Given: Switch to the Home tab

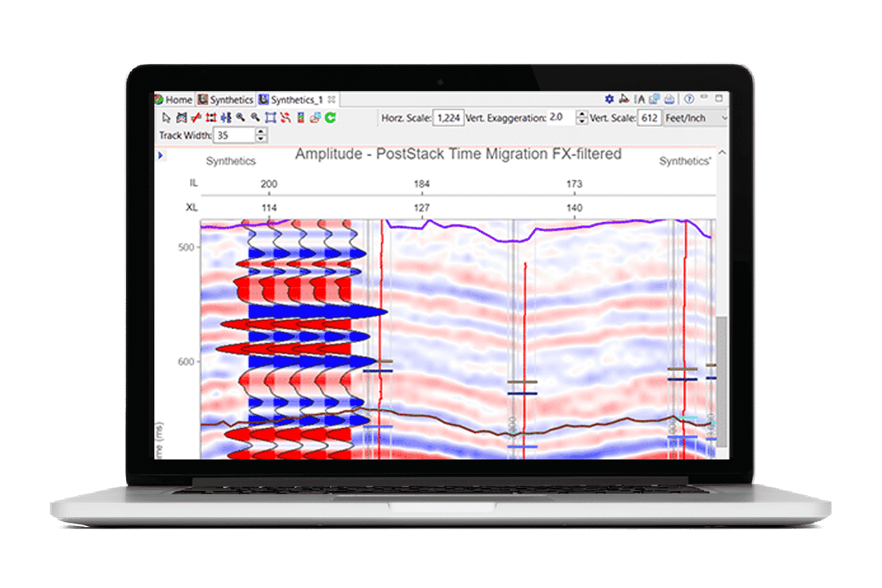Looking at the screenshot, I should (x=174, y=100).
